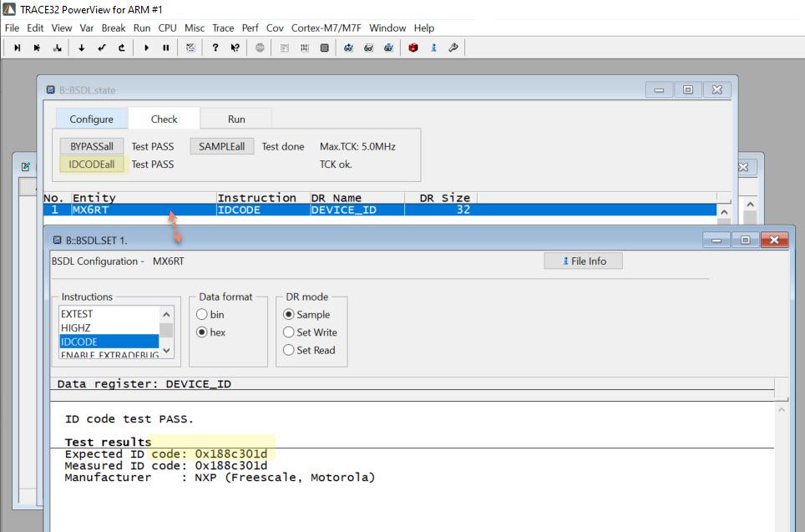Open the Misc menu
Image resolution: width=805 pixels, height=532 pixels.
[x=194, y=28]
